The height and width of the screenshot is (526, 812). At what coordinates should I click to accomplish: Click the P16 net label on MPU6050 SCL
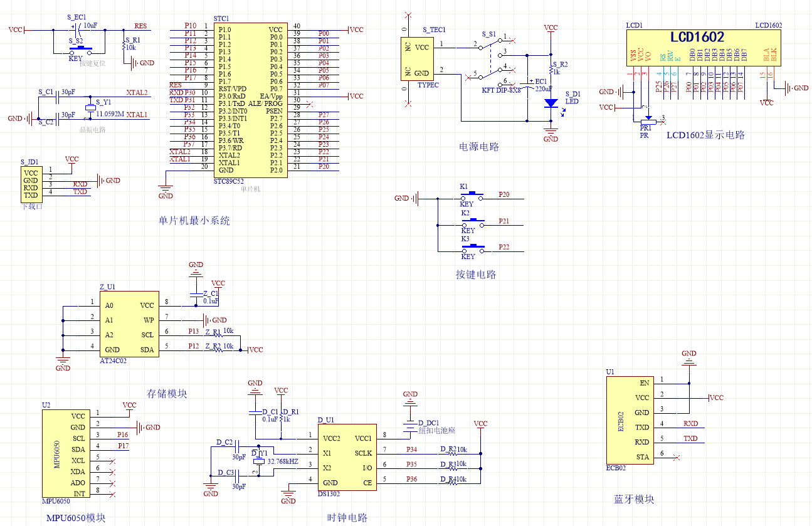click(123, 434)
